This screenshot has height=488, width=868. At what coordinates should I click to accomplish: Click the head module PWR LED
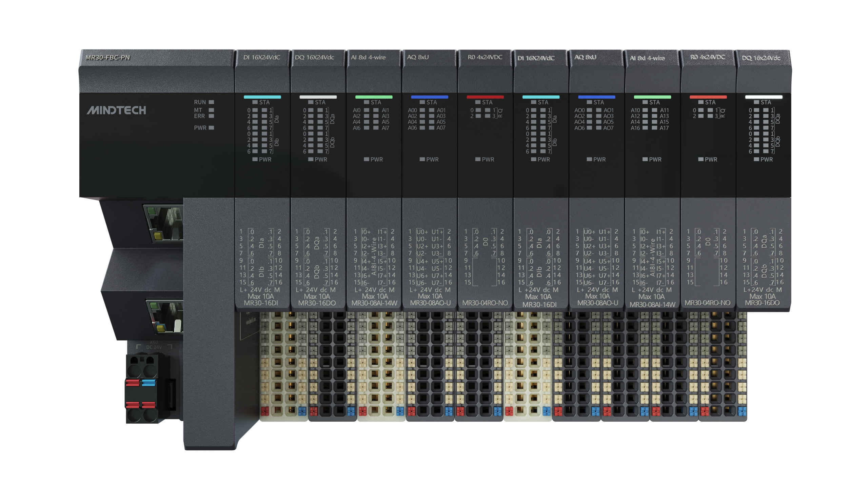pos(211,128)
